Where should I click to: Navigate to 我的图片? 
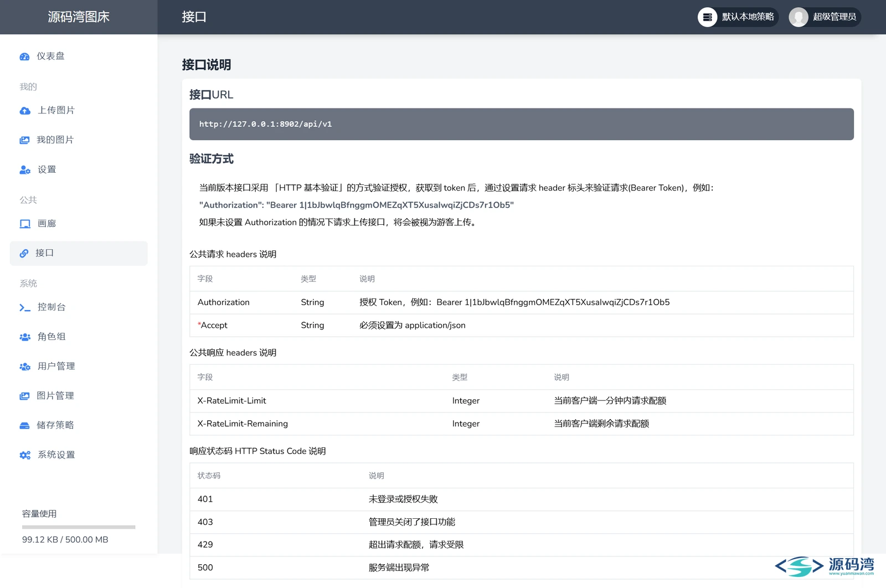(79, 140)
